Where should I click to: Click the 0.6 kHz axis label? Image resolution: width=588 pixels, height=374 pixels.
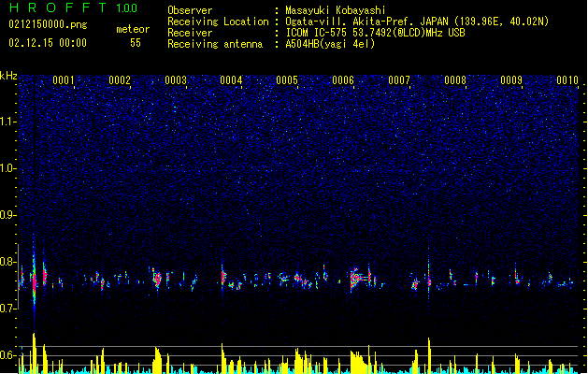tap(7, 355)
